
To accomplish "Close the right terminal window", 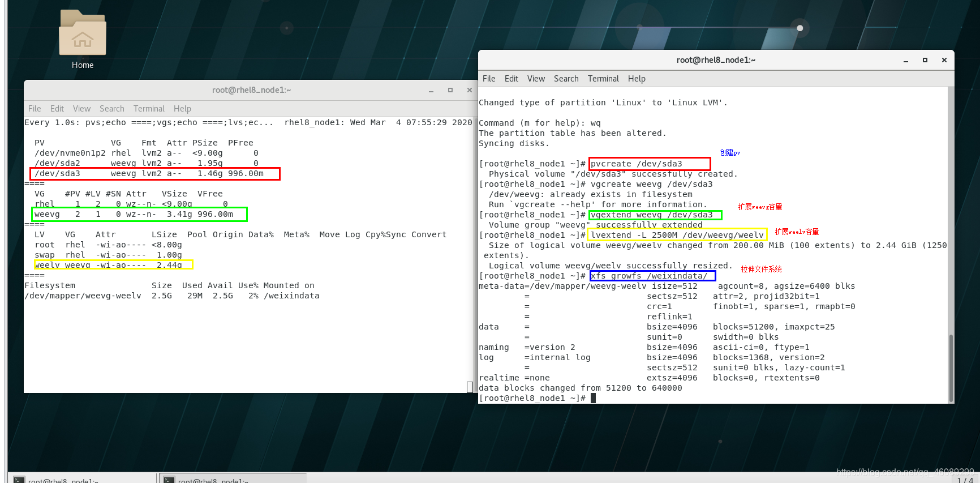I will click(944, 60).
